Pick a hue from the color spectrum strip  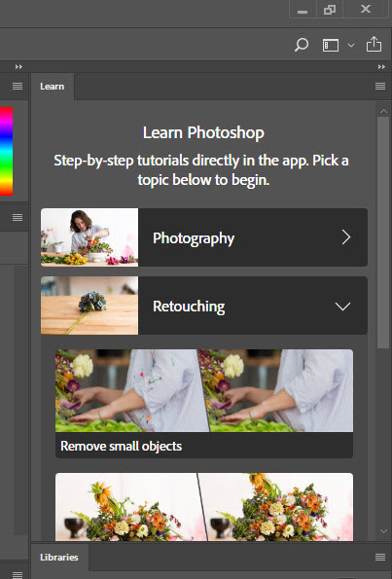pos(6,151)
